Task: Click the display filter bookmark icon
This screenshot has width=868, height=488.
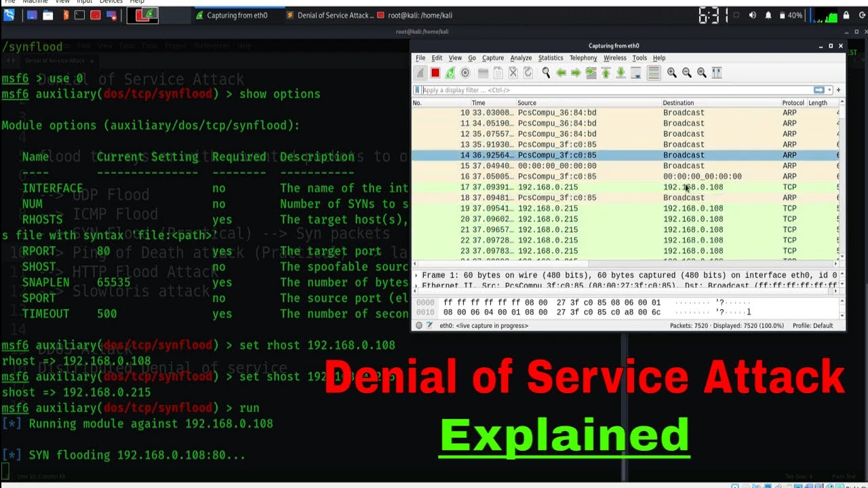Action: click(417, 90)
